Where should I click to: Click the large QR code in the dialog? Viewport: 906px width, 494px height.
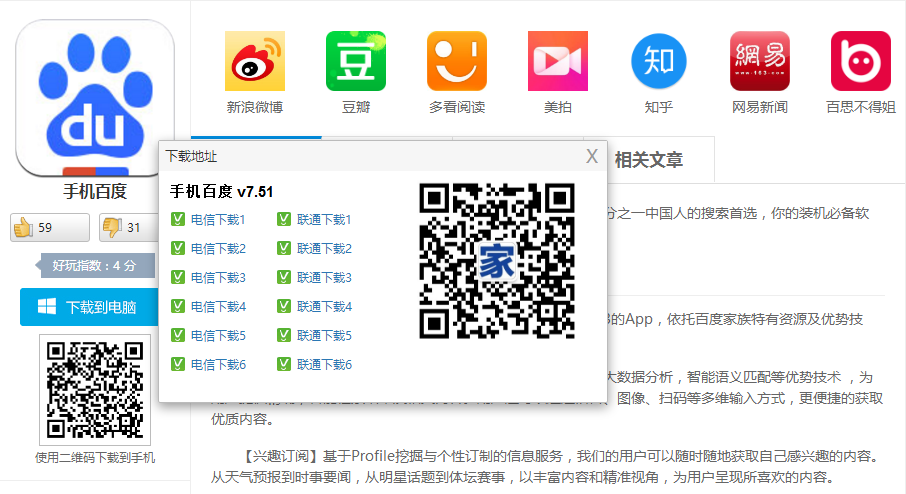coord(497,261)
